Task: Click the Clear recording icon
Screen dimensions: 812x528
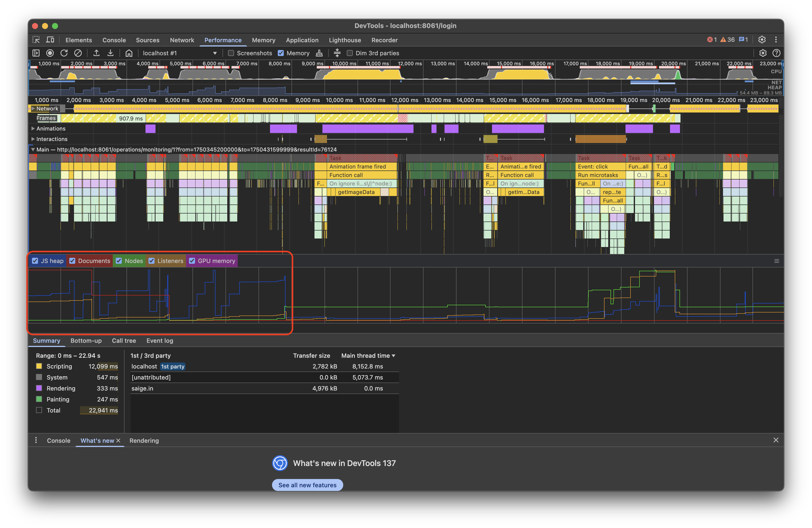Action: (78, 53)
